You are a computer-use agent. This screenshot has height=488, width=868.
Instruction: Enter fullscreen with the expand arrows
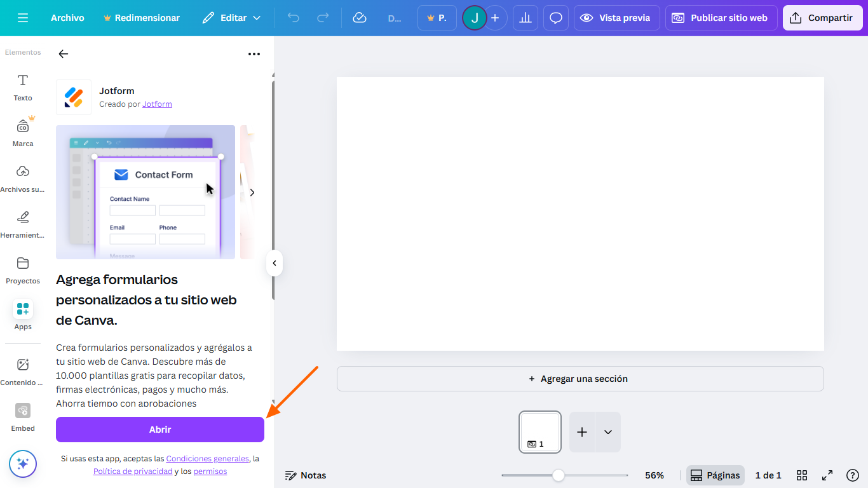tap(827, 475)
